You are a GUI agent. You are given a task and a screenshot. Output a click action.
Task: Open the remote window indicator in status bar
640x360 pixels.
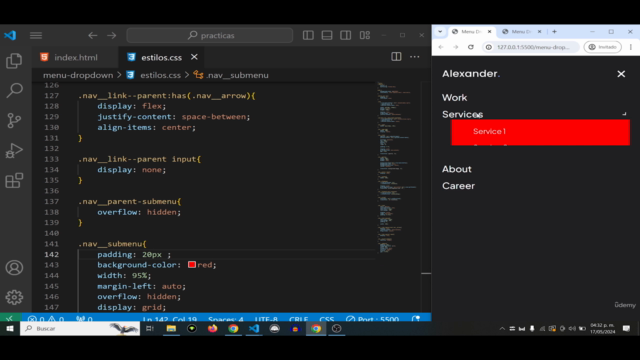pyautogui.click(x=9, y=319)
